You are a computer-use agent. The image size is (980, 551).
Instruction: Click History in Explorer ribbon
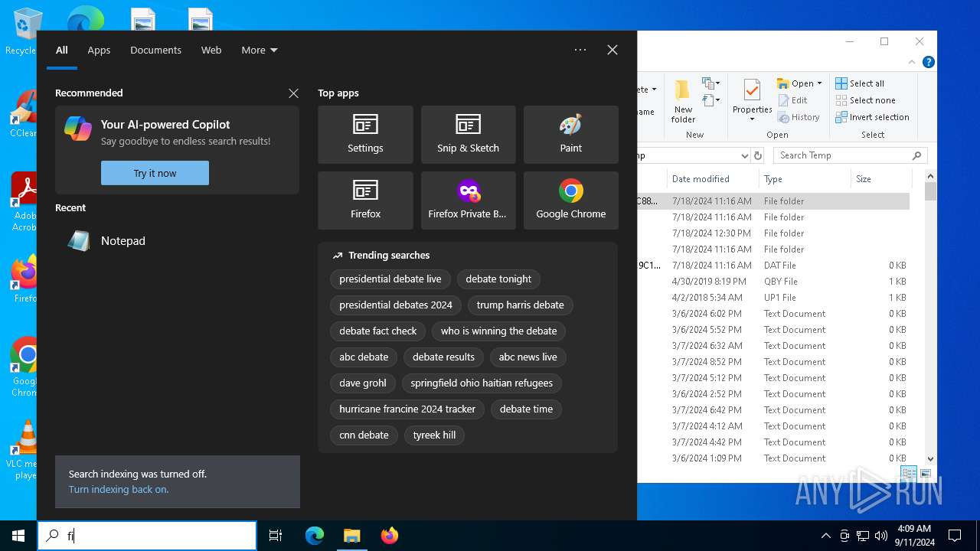(x=799, y=117)
